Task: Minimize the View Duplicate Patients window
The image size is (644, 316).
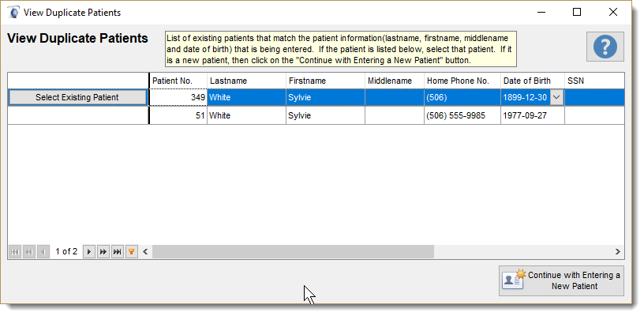Action: point(541,13)
